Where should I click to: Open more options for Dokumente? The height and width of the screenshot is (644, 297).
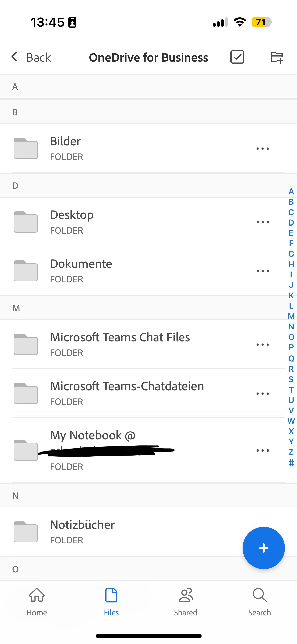pyautogui.click(x=263, y=271)
